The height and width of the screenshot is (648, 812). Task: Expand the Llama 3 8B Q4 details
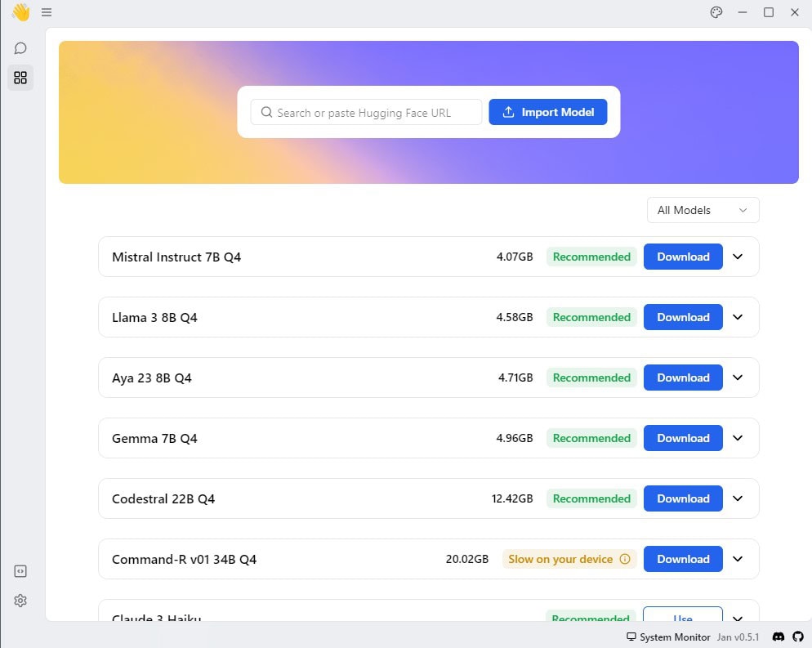tap(738, 317)
